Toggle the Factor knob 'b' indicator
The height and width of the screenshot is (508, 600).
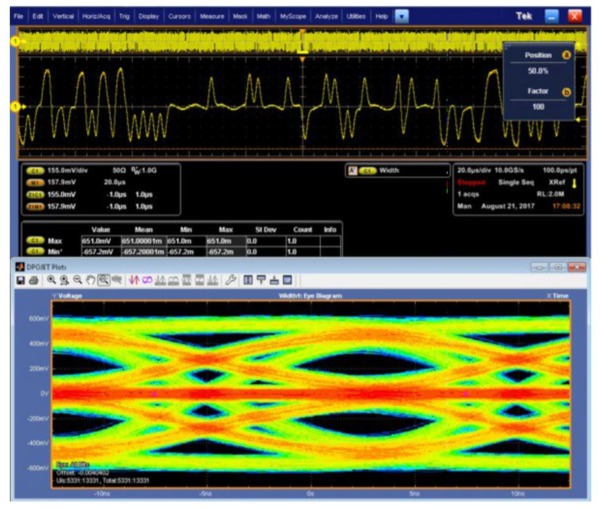point(566,90)
